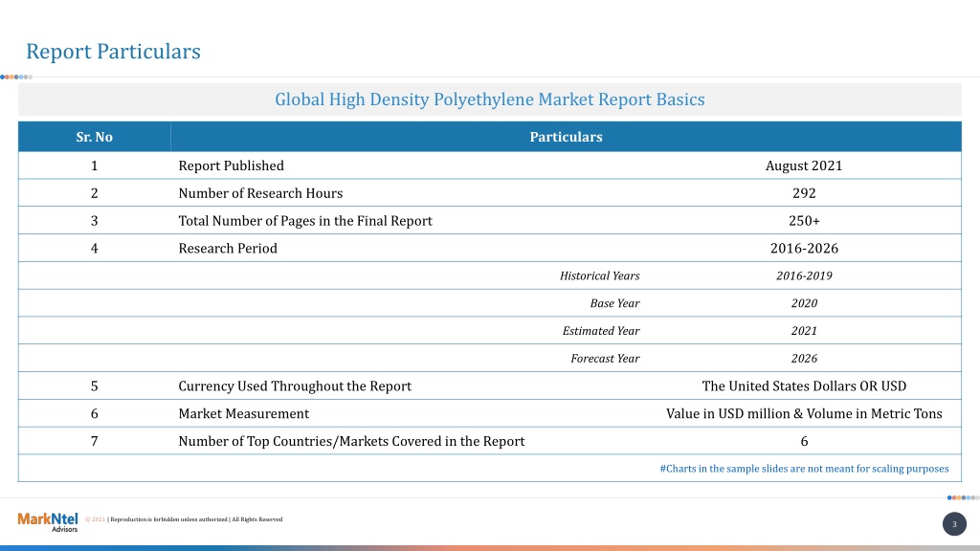Click serial number '7' cell

click(x=95, y=441)
